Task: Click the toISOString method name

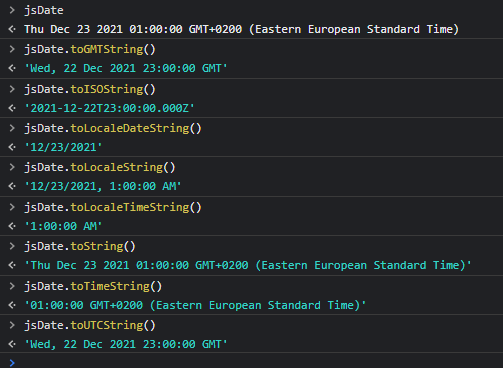Action: [x=107, y=89]
